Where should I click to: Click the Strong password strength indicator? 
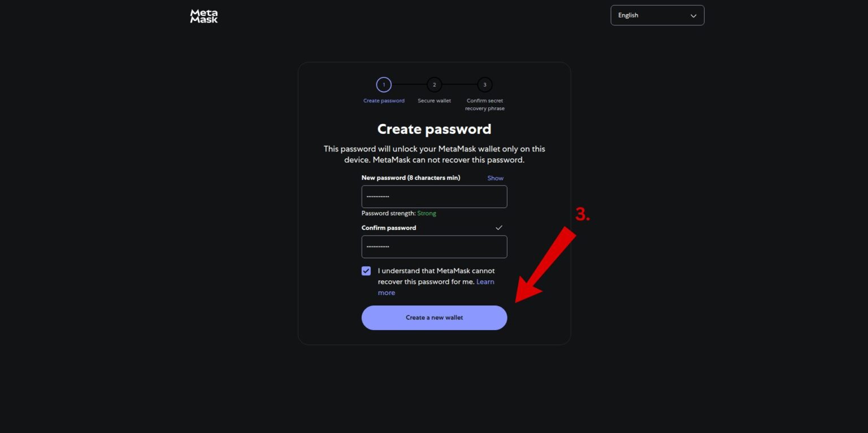click(427, 213)
